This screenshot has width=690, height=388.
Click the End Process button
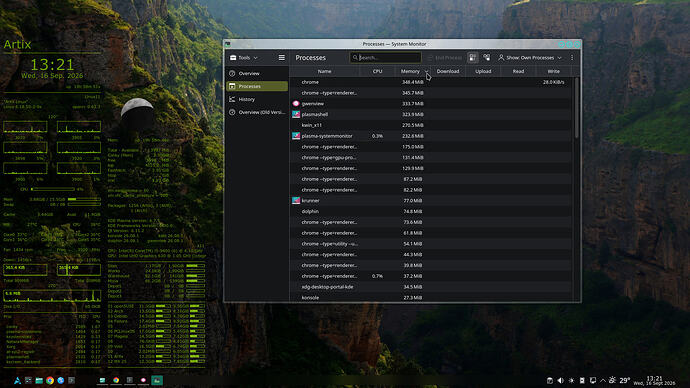(445, 58)
